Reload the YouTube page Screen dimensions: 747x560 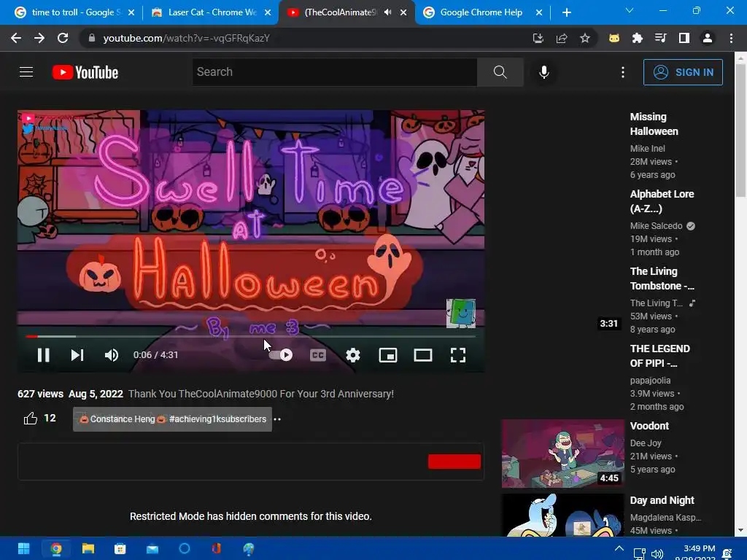click(x=63, y=38)
